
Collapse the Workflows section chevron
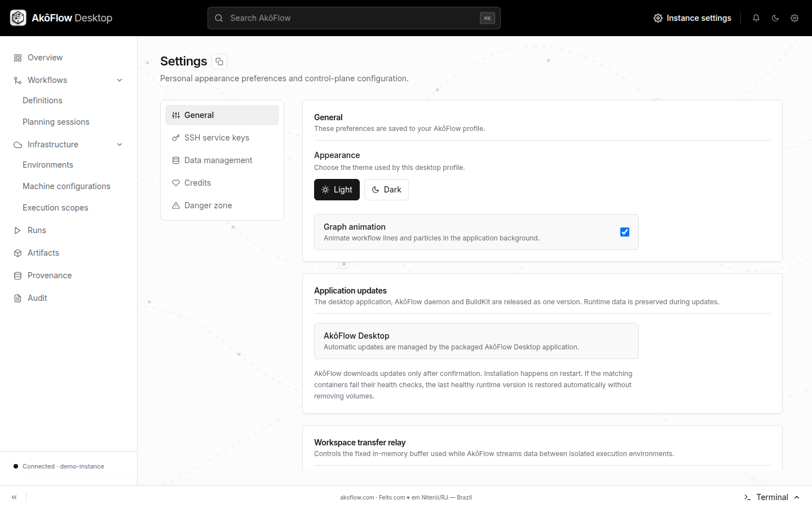(120, 80)
